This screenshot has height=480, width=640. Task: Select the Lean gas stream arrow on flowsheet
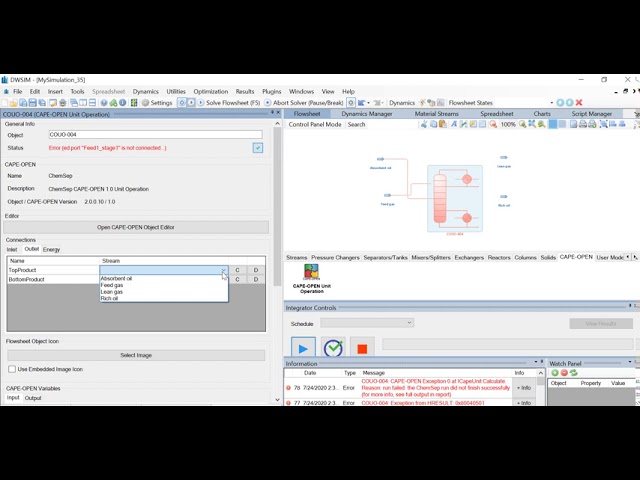tap(504, 158)
